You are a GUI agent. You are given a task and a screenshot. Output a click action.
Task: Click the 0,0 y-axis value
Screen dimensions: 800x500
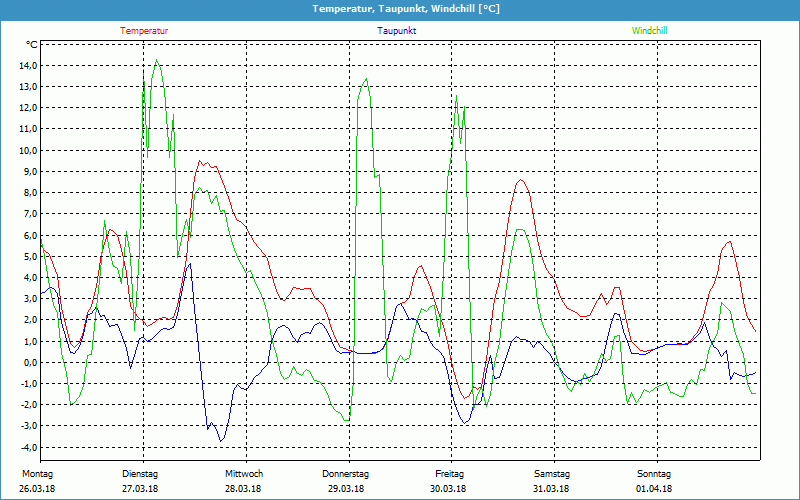click(x=30, y=363)
